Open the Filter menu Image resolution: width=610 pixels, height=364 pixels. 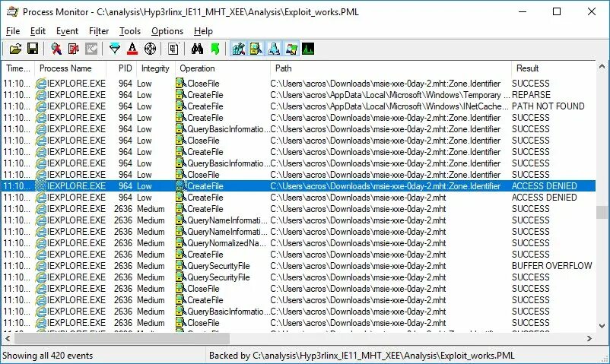pos(99,31)
